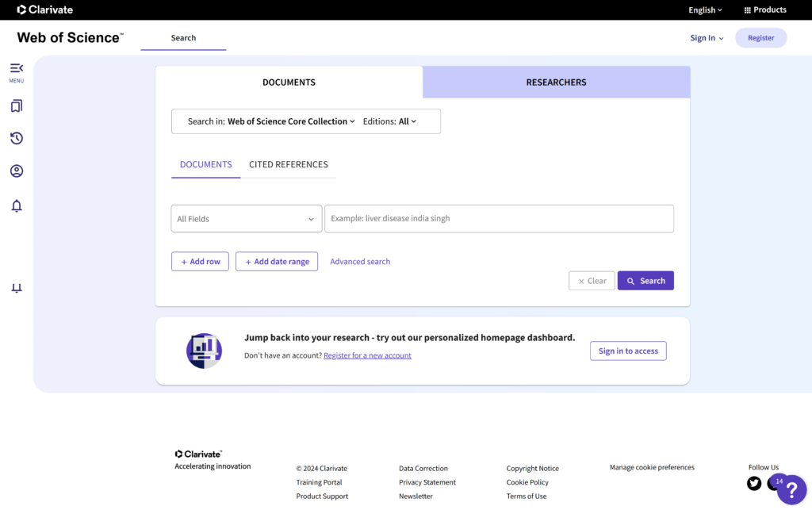Click into the search query input field
Image resolution: width=812 pixels, height=510 pixels.
pos(499,219)
